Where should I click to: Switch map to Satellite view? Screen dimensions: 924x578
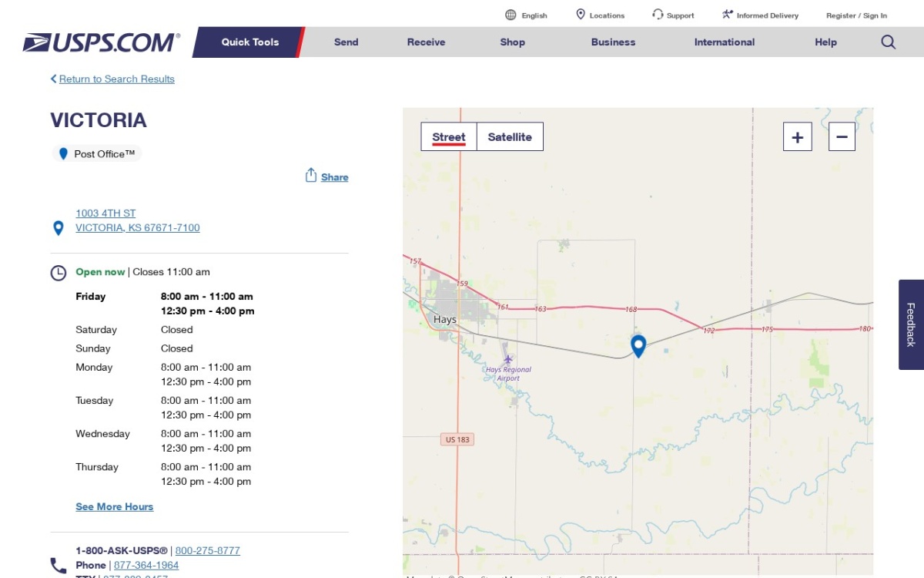(x=510, y=136)
